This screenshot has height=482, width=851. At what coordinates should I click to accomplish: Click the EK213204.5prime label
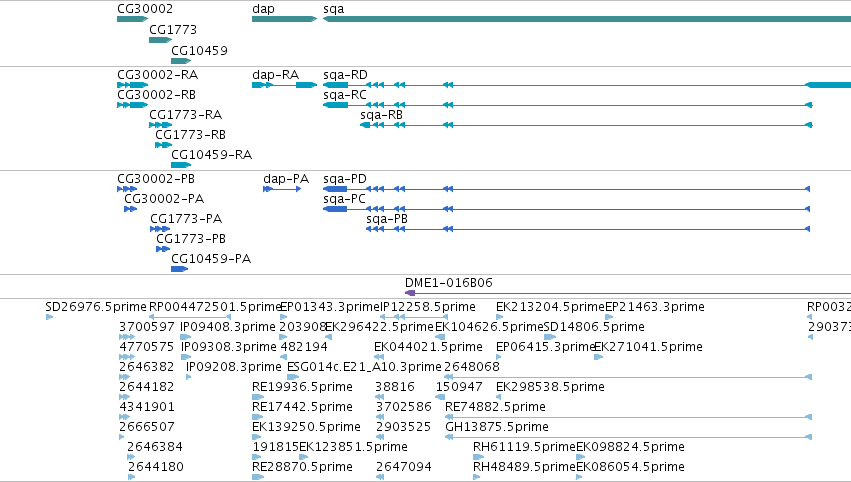pos(550,307)
